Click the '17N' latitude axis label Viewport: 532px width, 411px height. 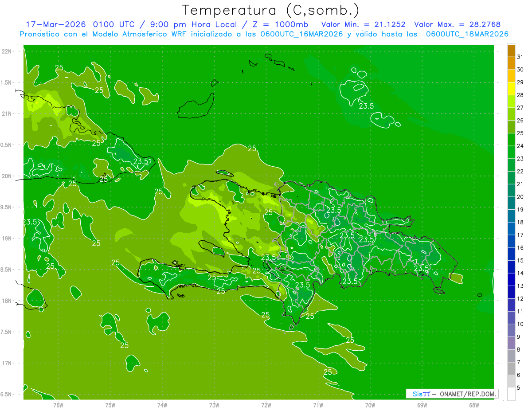(7, 363)
